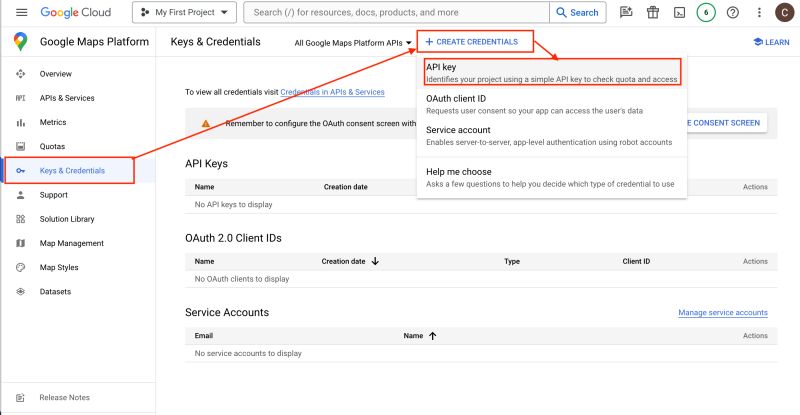
Task: Click the Release Notes icon
Action: tap(20, 398)
